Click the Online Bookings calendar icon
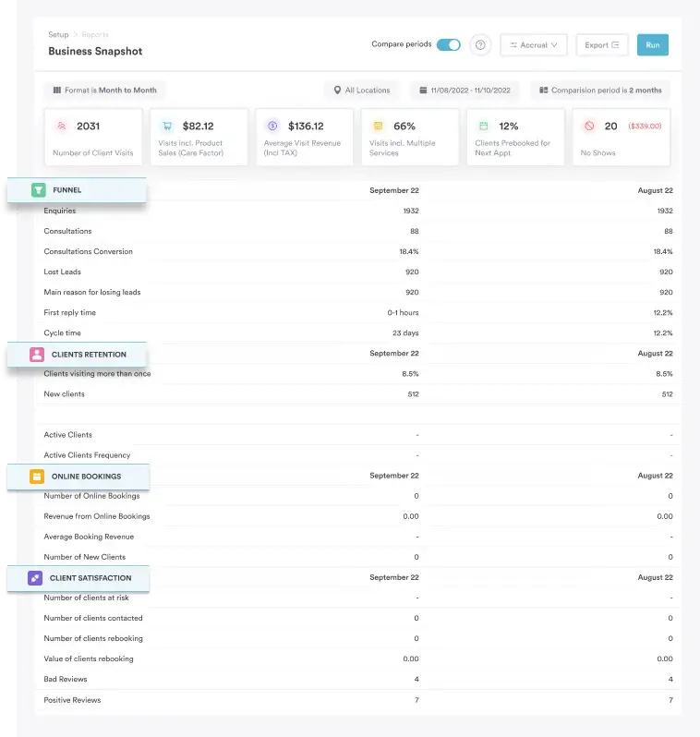Image resolution: width=700 pixels, height=737 pixels. coord(37,477)
